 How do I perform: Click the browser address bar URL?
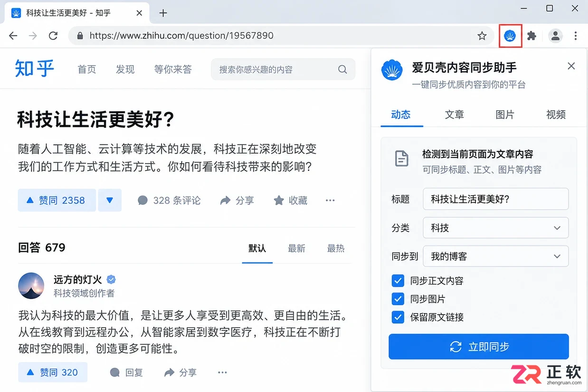pos(181,36)
